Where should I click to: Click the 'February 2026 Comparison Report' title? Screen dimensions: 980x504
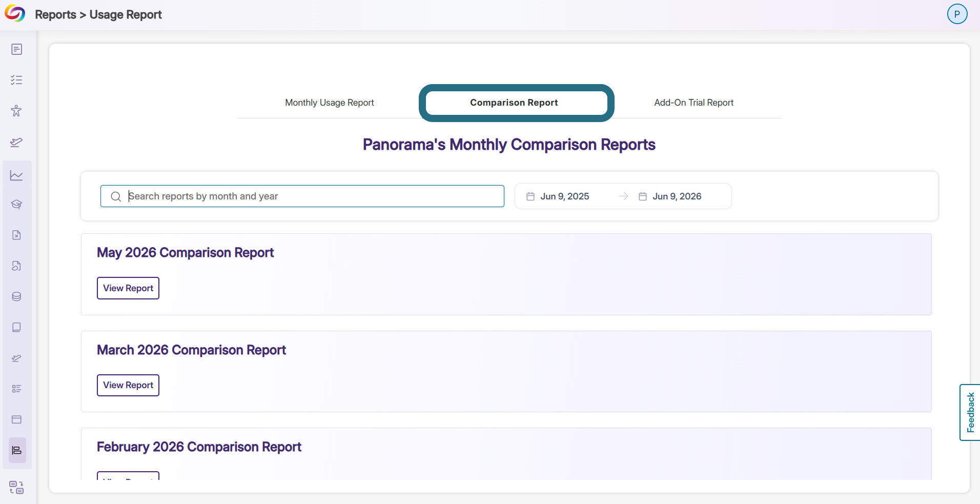(x=199, y=447)
